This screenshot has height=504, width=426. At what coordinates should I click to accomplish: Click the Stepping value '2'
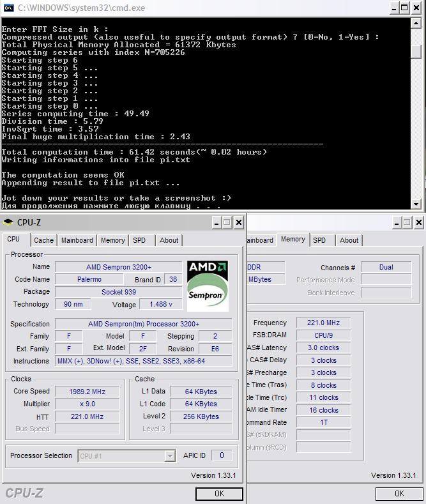click(x=215, y=336)
